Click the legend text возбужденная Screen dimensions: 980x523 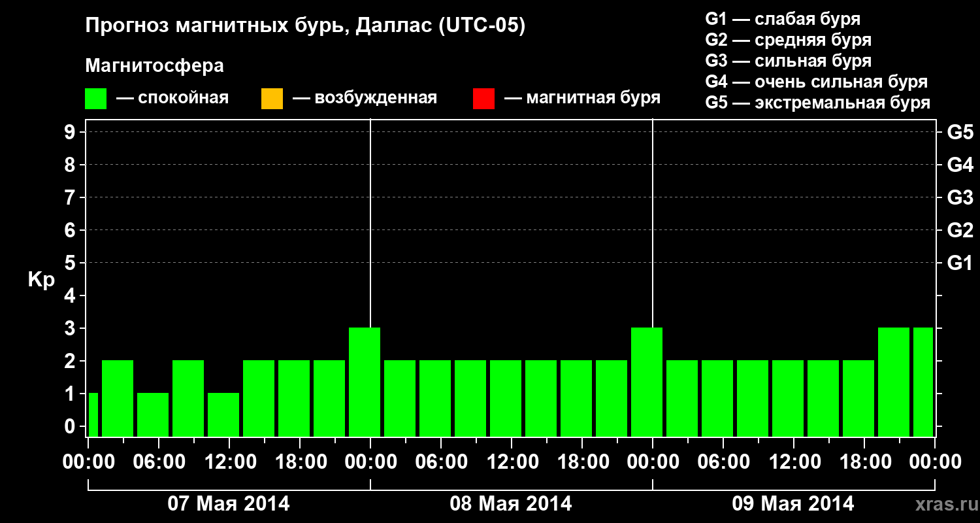tap(376, 99)
